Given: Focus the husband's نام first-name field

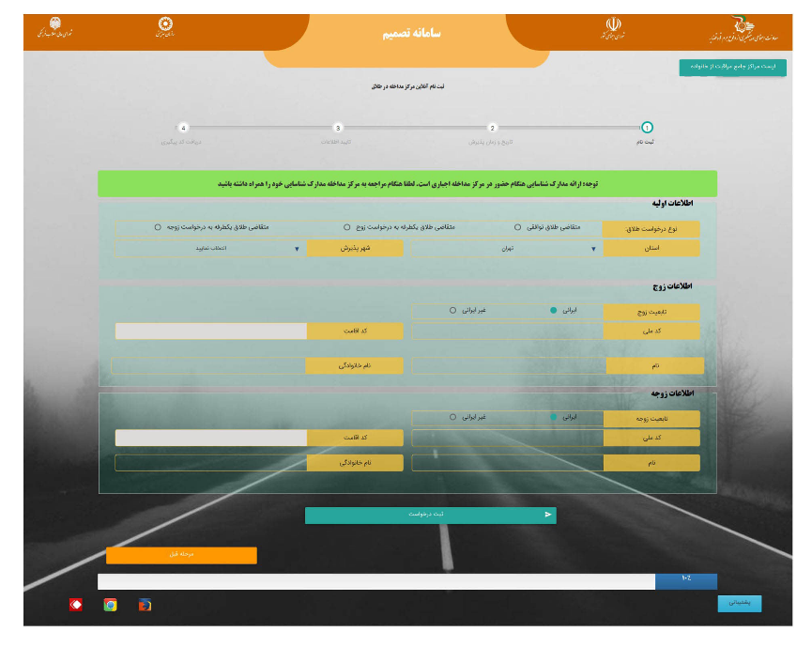Looking at the screenshot, I should (509, 365).
